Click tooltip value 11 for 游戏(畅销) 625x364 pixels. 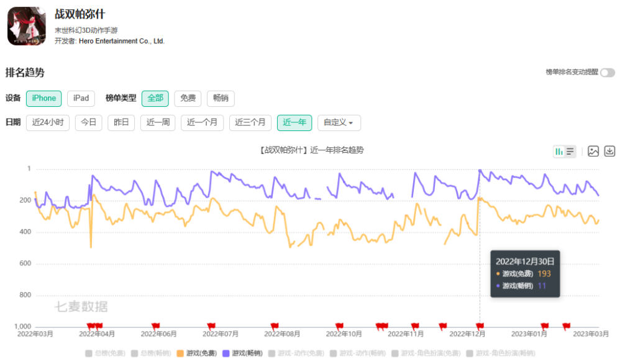542,286
